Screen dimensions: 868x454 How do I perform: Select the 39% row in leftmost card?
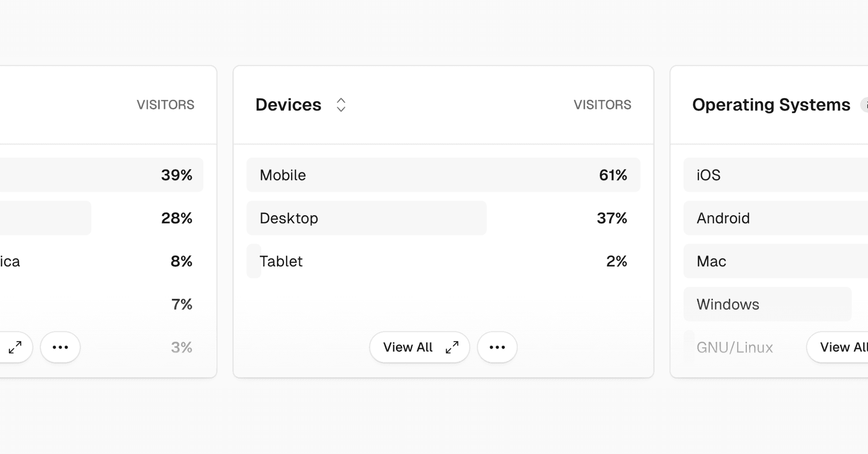(99, 175)
